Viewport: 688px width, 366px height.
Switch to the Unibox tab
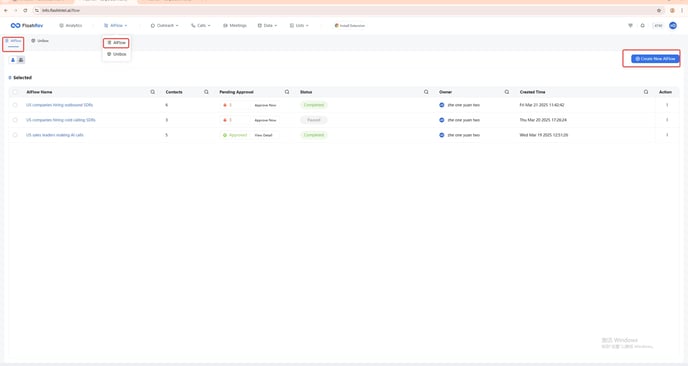(x=40, y=41)
